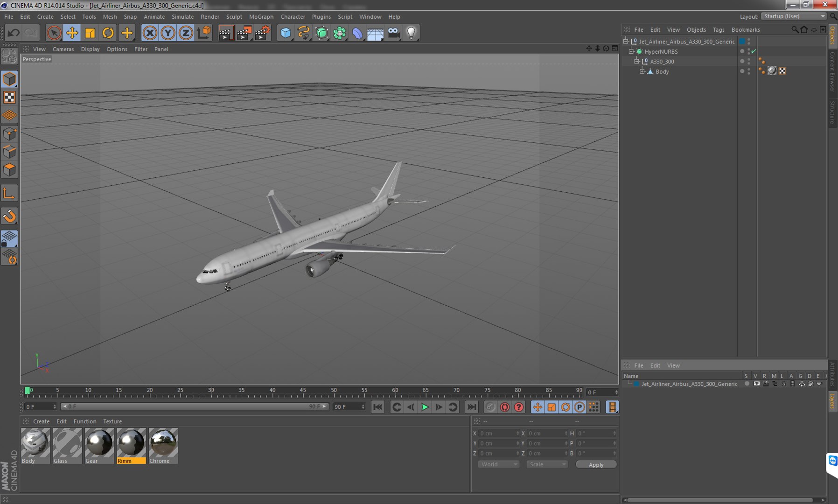
Task: Add a Floor environment object icon
Action: click(376, 33)
